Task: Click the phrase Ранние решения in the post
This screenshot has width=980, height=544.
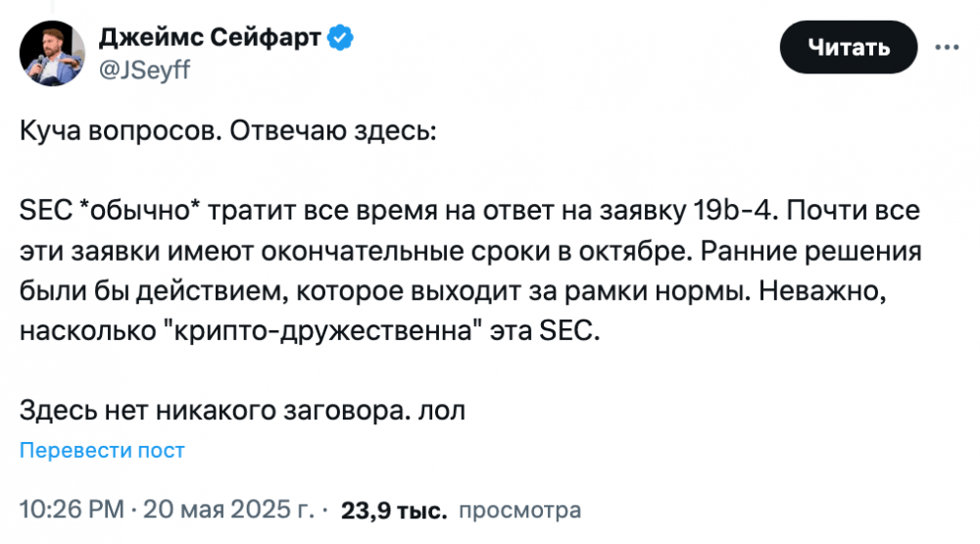Action: click(x=811, y=251)
